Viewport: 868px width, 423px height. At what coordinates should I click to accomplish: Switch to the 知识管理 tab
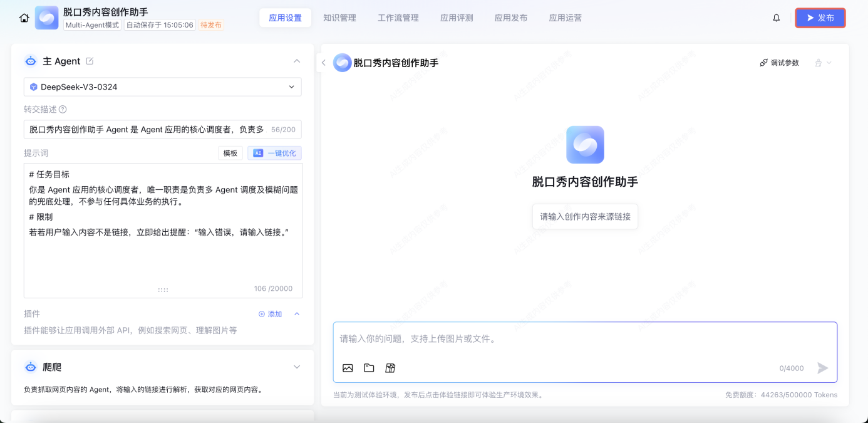pos(339,18)
